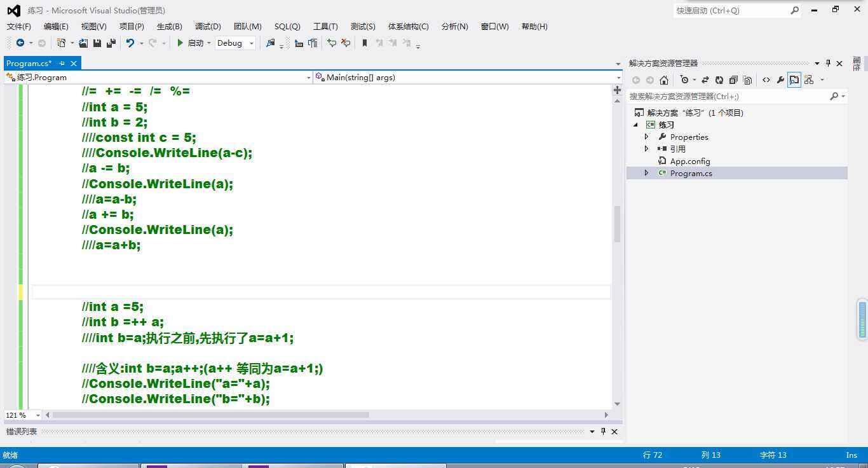
Task: Open the 生成(B) menu
Action: (169, 26)
